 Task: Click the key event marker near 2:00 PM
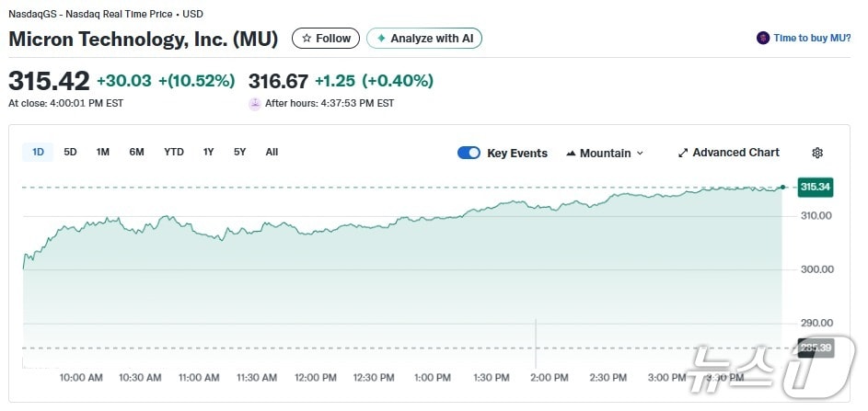[536, 347]
